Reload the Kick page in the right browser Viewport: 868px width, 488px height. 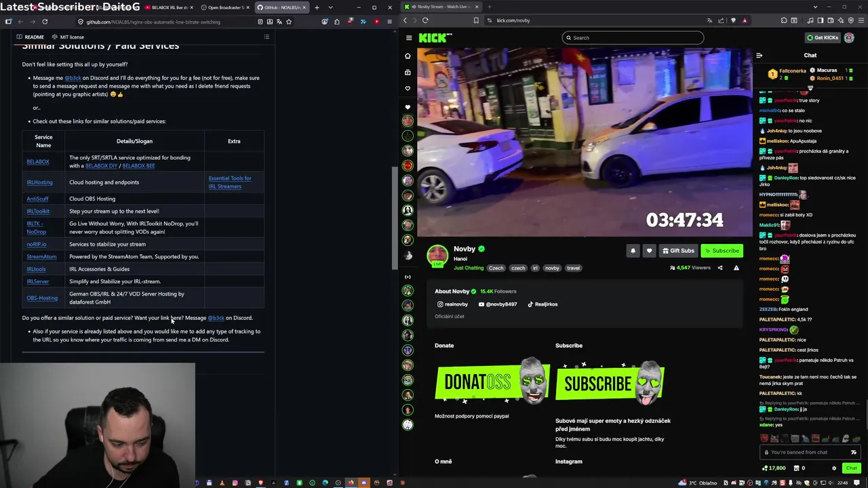tap(425, 20)
